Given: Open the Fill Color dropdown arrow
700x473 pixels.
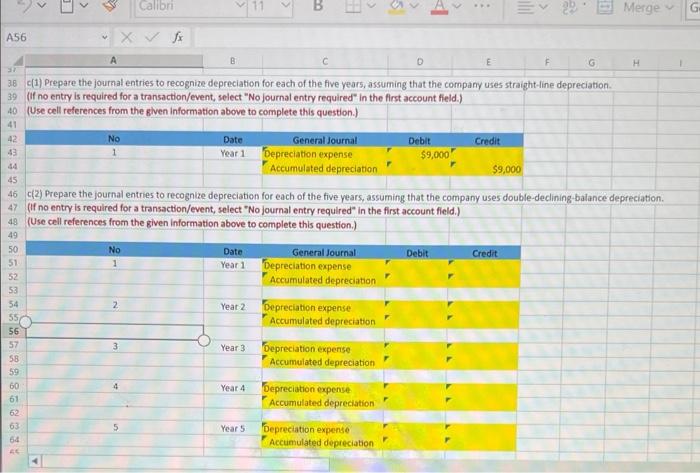Looking at the screenshot, I should point(414,6).
